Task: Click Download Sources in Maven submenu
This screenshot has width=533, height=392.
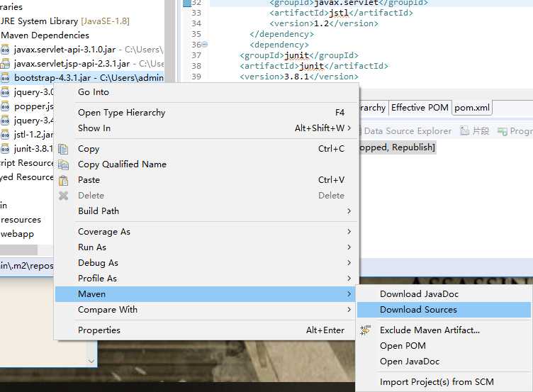Action: click(x=444, y=310)
